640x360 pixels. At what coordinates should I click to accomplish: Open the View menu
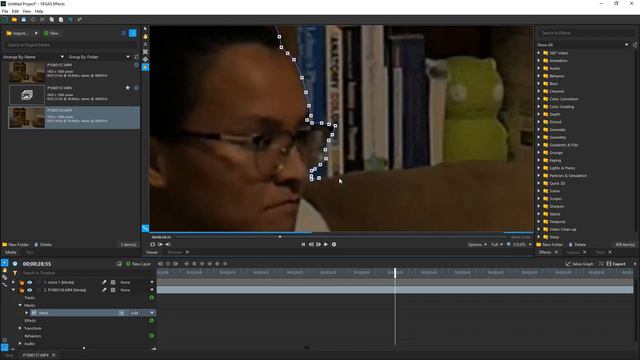[x=27, y=11]
